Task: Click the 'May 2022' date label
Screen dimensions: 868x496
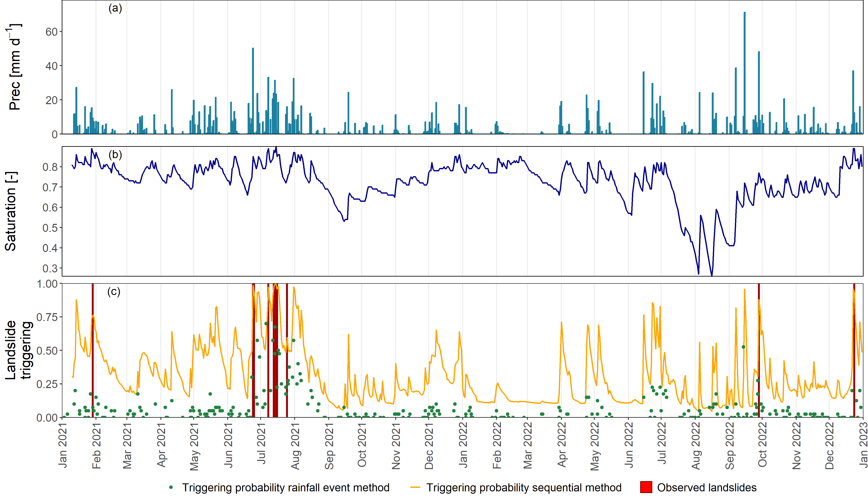Action: click(x=594, y=446)
